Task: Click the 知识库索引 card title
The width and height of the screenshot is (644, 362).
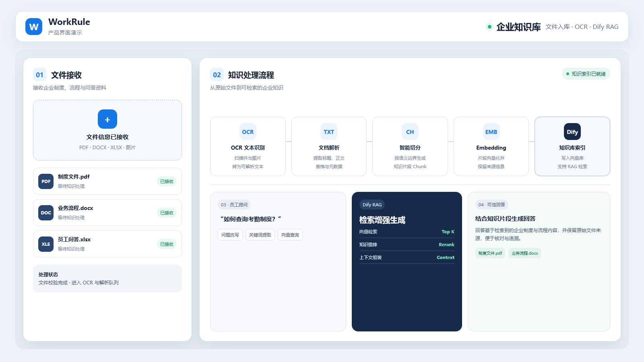Action: coord(572,148)
